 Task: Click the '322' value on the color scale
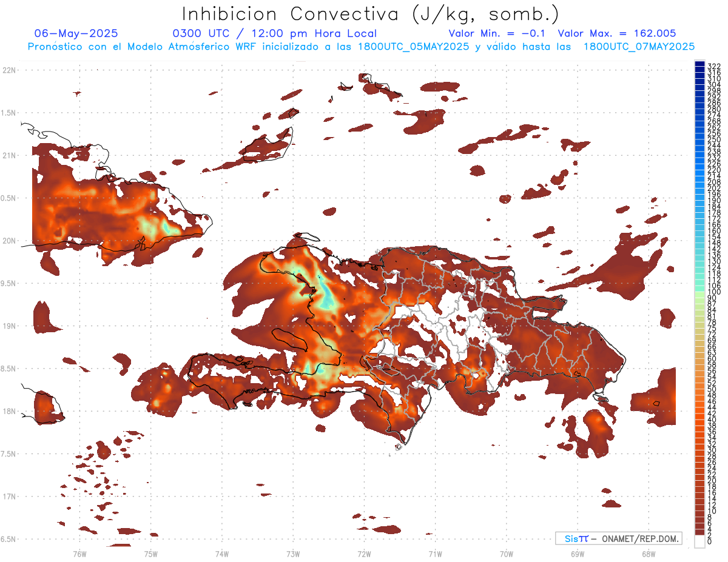(713, 66)
